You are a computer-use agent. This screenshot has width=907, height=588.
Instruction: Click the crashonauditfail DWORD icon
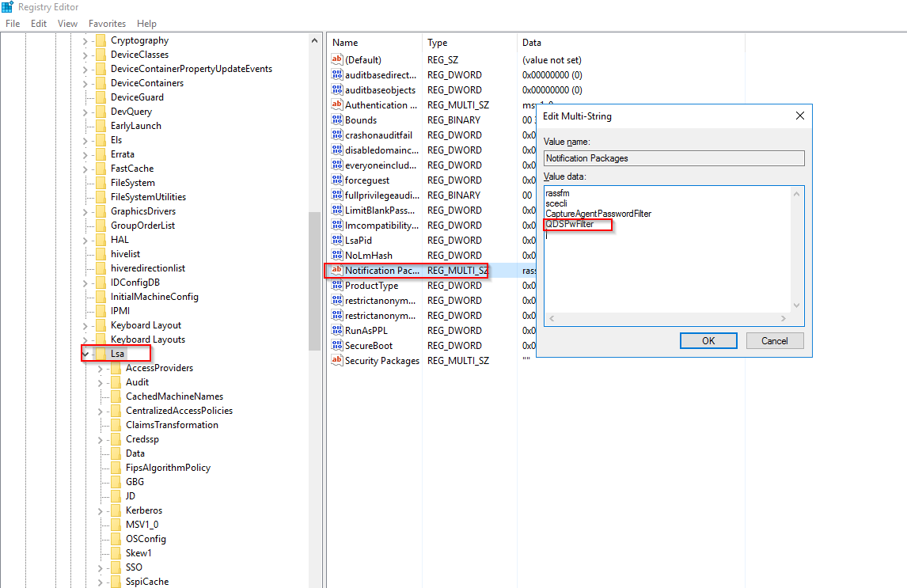point(336,135)
